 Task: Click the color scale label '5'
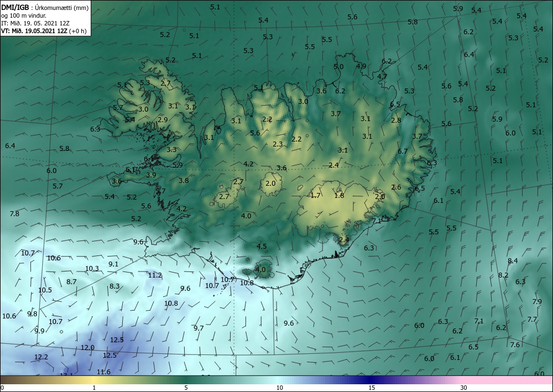tap(186, 388)
